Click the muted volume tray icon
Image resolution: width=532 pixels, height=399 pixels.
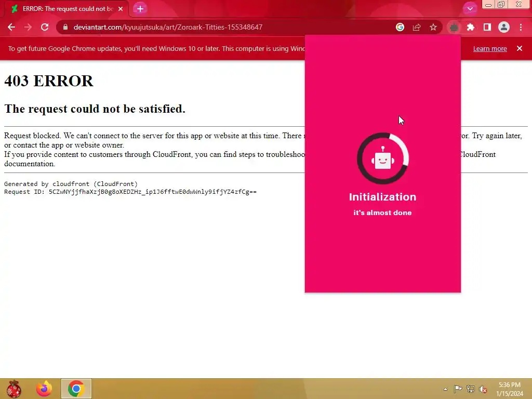tap(483, 389)
